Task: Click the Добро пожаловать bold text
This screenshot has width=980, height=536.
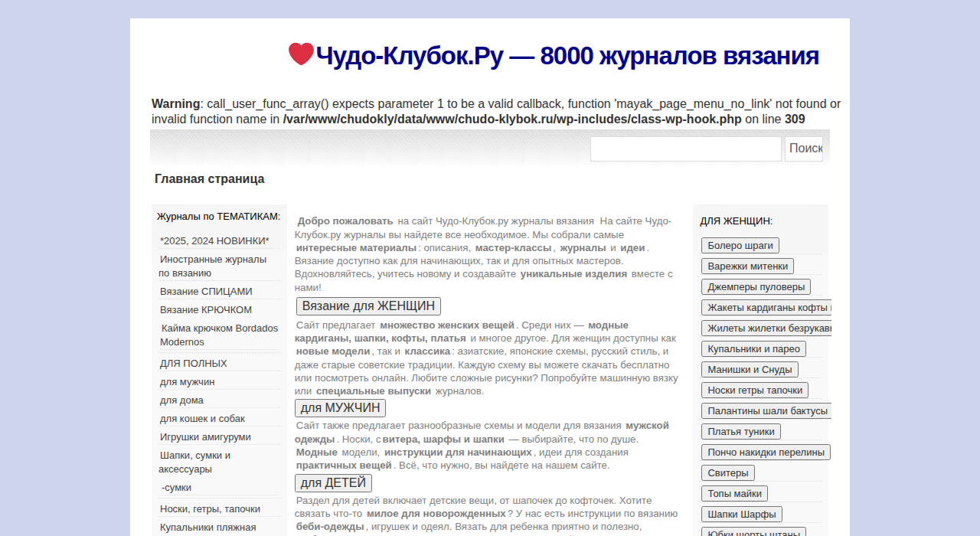Action: pyautogui.click(x=345, y=221)
